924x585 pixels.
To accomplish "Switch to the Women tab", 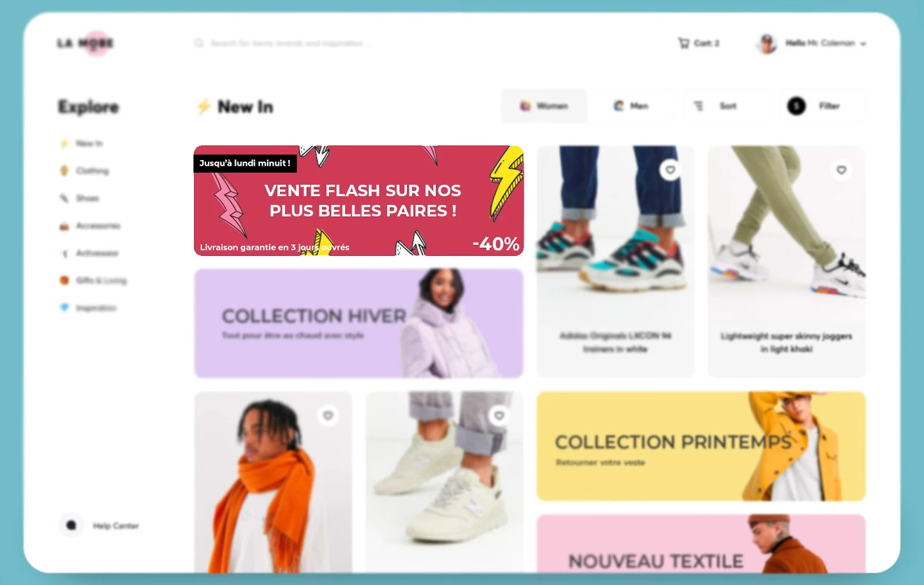I will pos(544,106).
